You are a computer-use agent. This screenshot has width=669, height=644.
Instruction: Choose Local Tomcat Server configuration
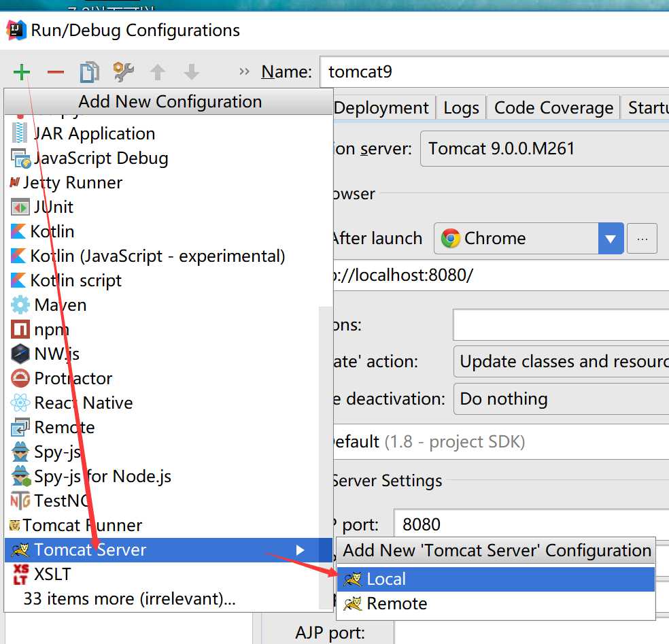tap(496, 579)
